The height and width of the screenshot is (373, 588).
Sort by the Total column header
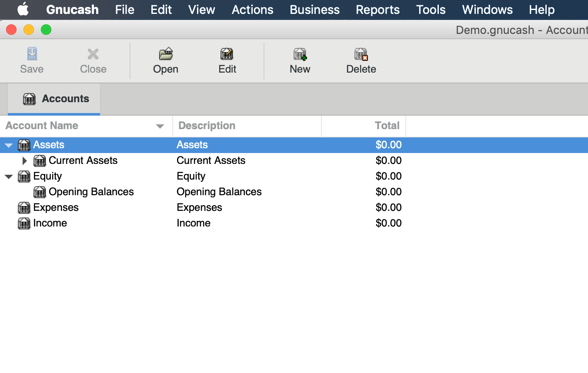tap(364, 126)
